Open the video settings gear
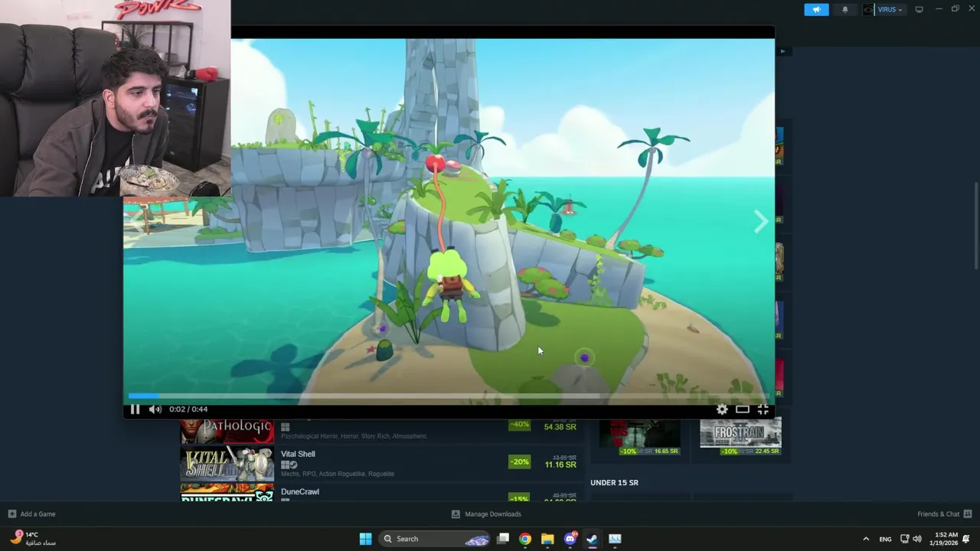 click(722, 409)
